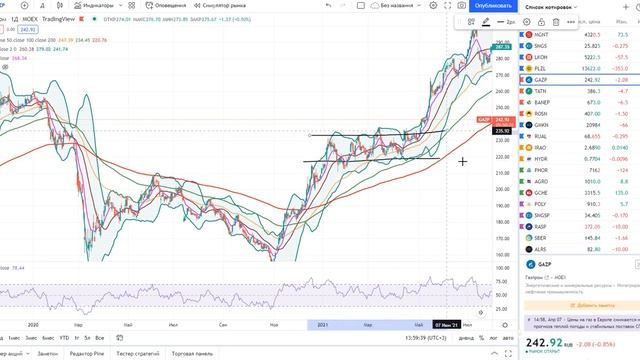Select SNGS in the watchlist
The width and height of the screenshot is (640, 360).
click(x=580, y=46)
